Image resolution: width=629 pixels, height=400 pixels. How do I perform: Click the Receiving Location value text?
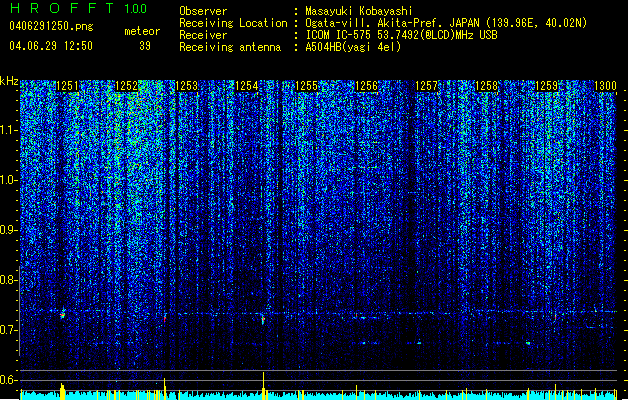pos(446,23)
